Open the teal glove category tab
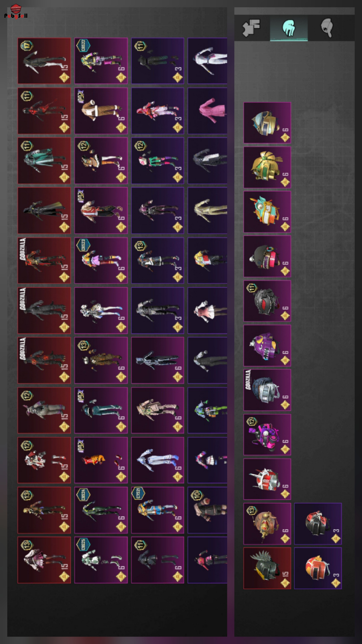This screenshot has height=644, width=362. (x=289, y=28)
